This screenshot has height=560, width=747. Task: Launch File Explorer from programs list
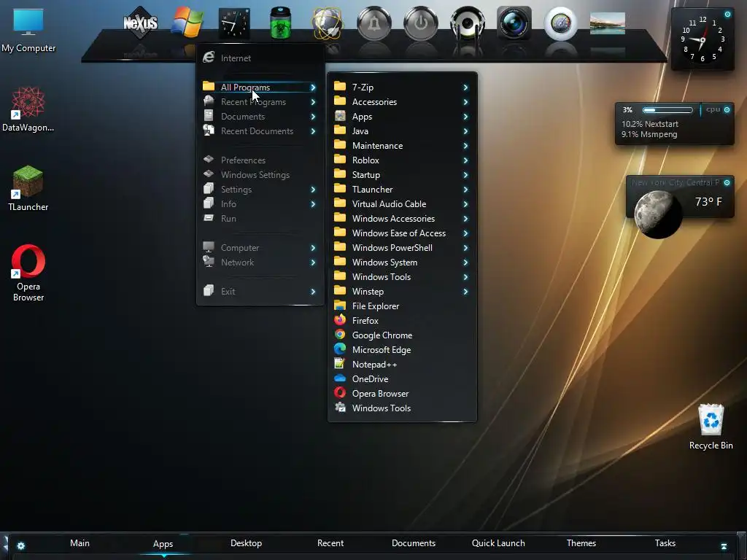click(402, 306)
